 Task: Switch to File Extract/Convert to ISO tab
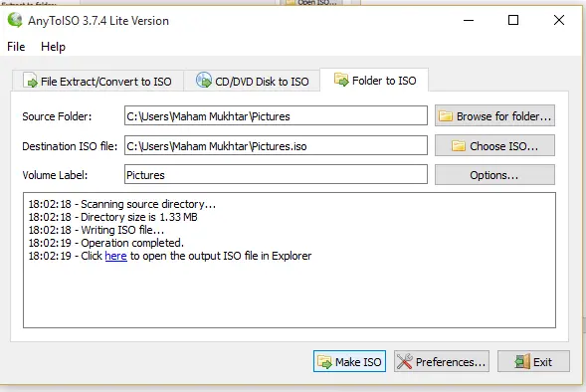point(98,81)
